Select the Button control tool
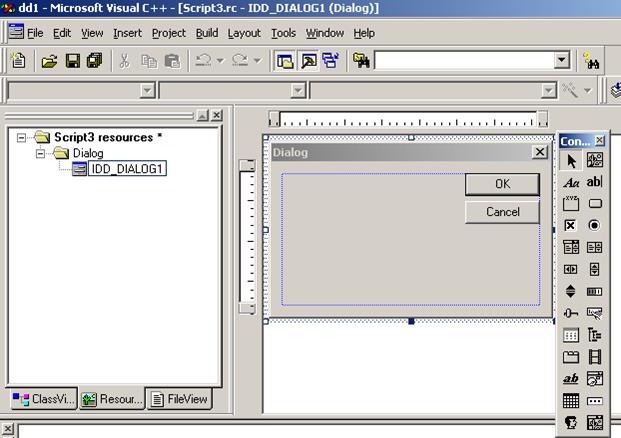Viewport: 621px width, 438px height. click(595, 204)
